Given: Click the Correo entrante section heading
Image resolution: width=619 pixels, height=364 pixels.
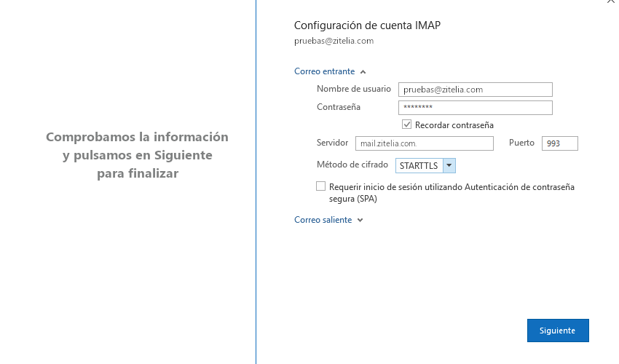Looking at the screenshot, I should [x=324, y=71].
